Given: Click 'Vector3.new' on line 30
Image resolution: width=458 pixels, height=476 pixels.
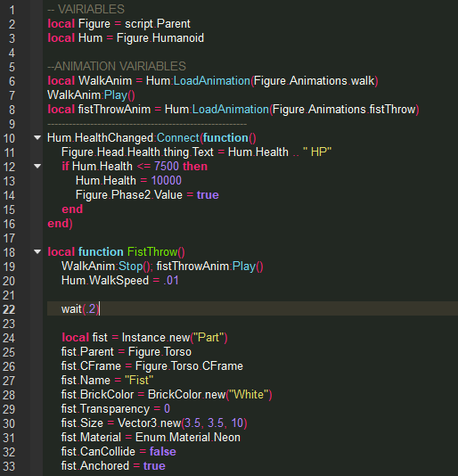Looking at the screenshot, I should point(150,423).
